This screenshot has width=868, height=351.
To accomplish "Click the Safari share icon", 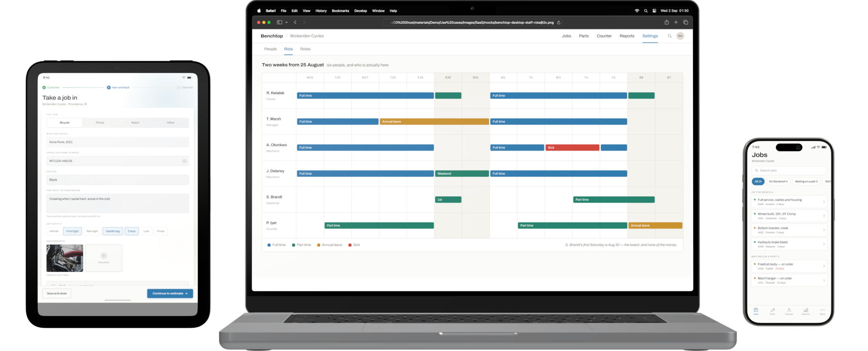I will pos(667,22).
